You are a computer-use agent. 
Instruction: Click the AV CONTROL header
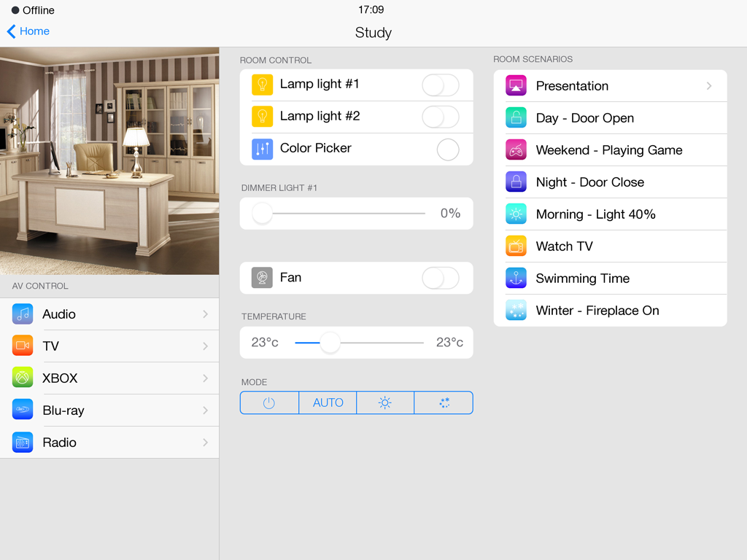click(x=40, y=286)
